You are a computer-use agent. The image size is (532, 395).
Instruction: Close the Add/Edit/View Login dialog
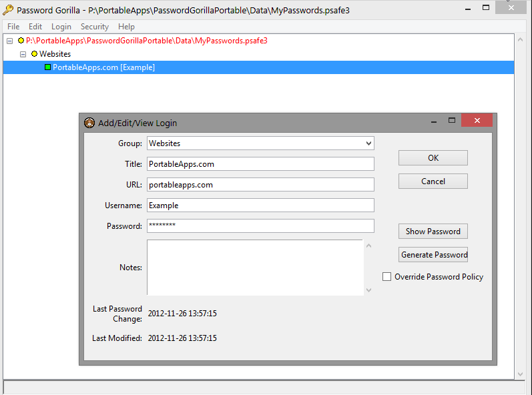(x=477, y=120)
